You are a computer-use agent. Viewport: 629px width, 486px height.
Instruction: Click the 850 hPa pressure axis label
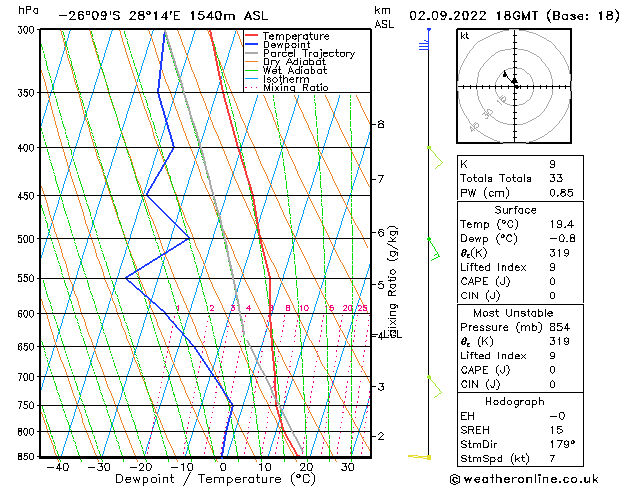pos(28,457)
